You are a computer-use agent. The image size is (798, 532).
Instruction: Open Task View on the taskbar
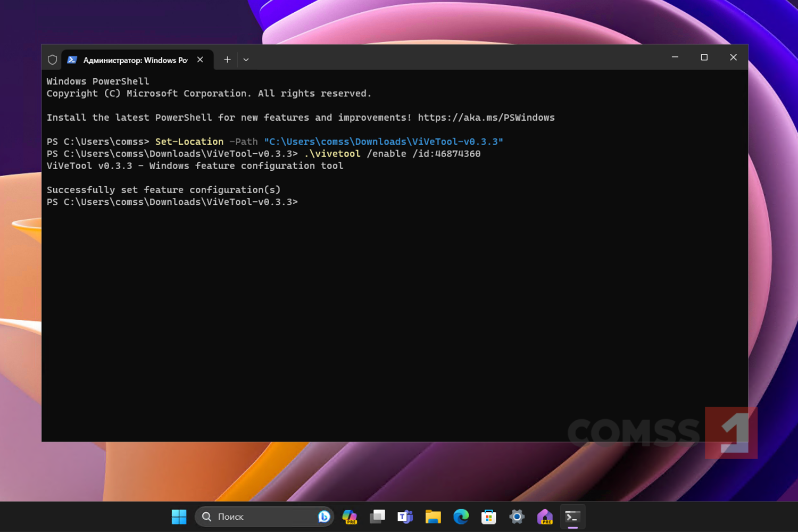378,517
